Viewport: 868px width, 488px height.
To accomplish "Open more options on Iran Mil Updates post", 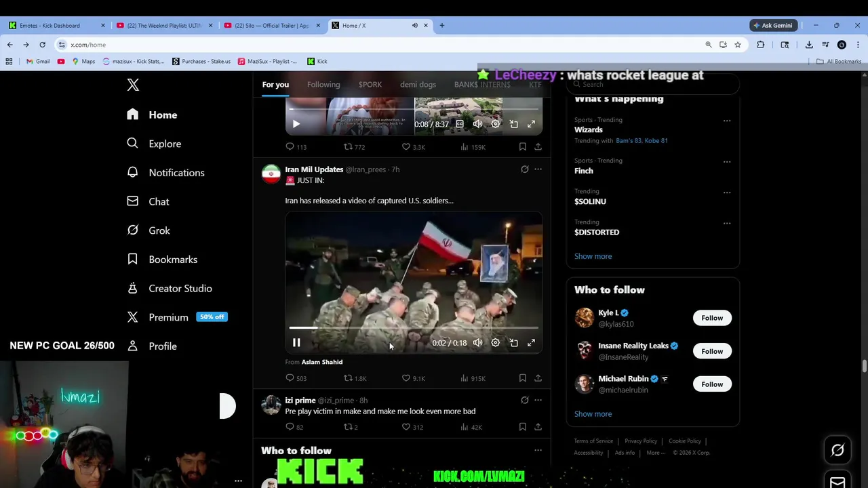I will click(538, 169).
